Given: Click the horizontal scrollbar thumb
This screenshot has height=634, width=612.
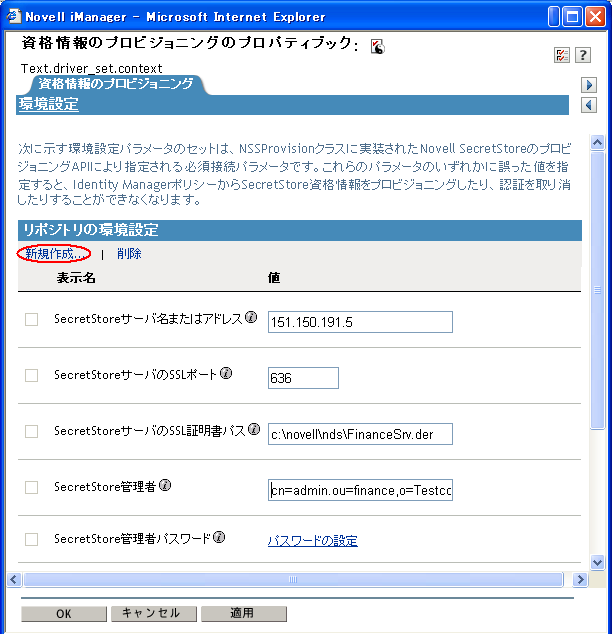Looking at the screenshot, I should (293, 579).
